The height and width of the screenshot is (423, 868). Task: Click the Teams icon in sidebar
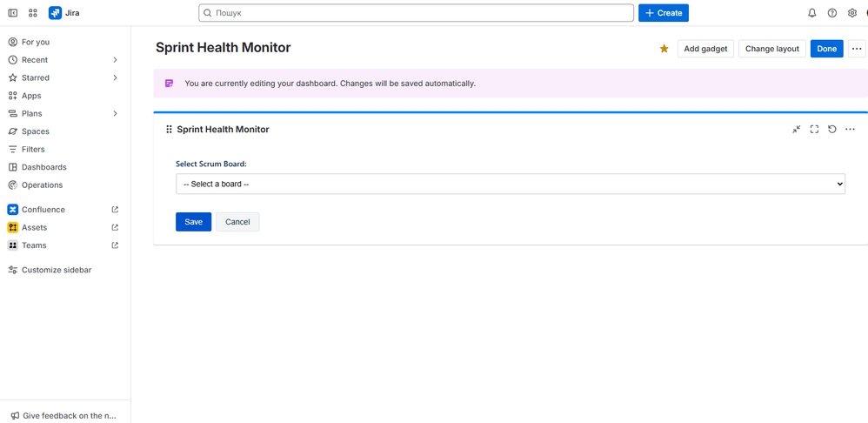(13, 245)
